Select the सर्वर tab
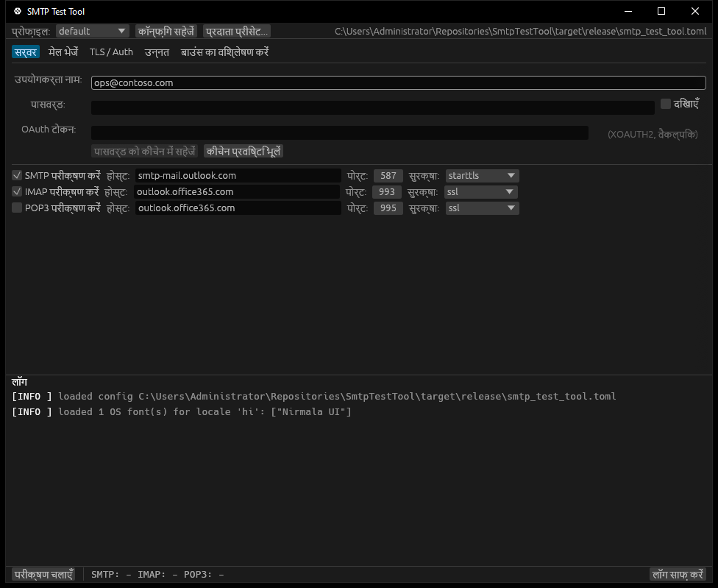This screenshot has width=718, height=588. (x=26, y=52)
